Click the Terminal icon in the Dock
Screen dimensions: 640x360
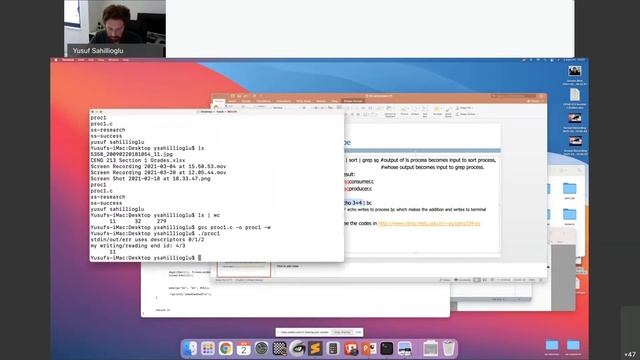(x=387, y=349)
